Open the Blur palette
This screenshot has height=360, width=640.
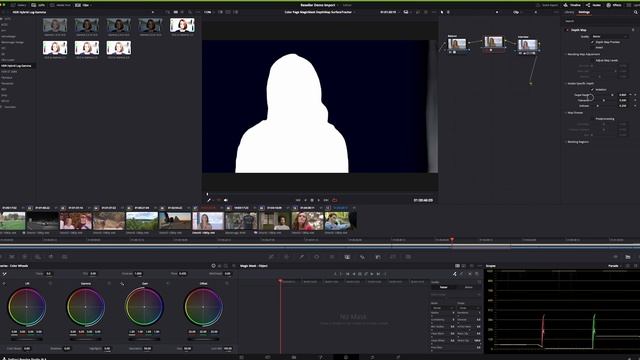point(362,257)
